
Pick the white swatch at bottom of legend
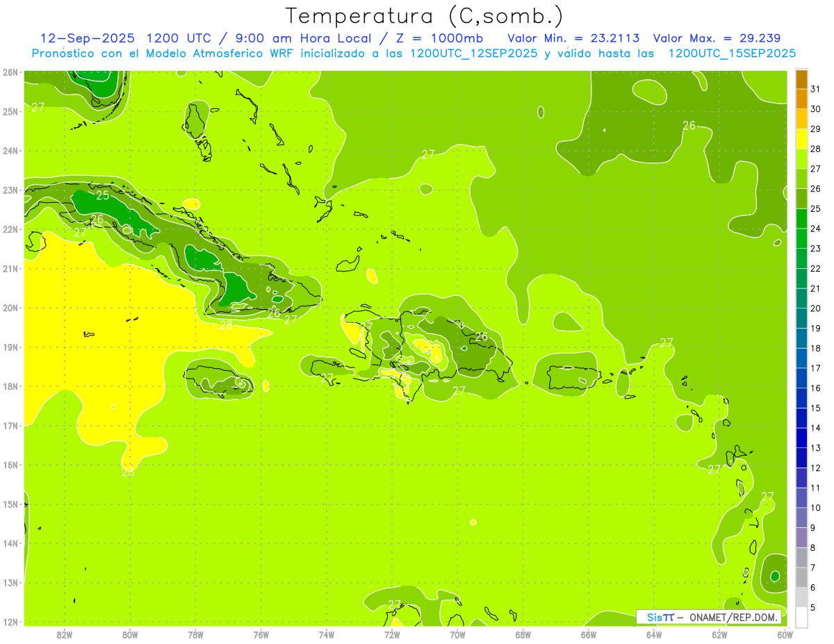point(801,617)
